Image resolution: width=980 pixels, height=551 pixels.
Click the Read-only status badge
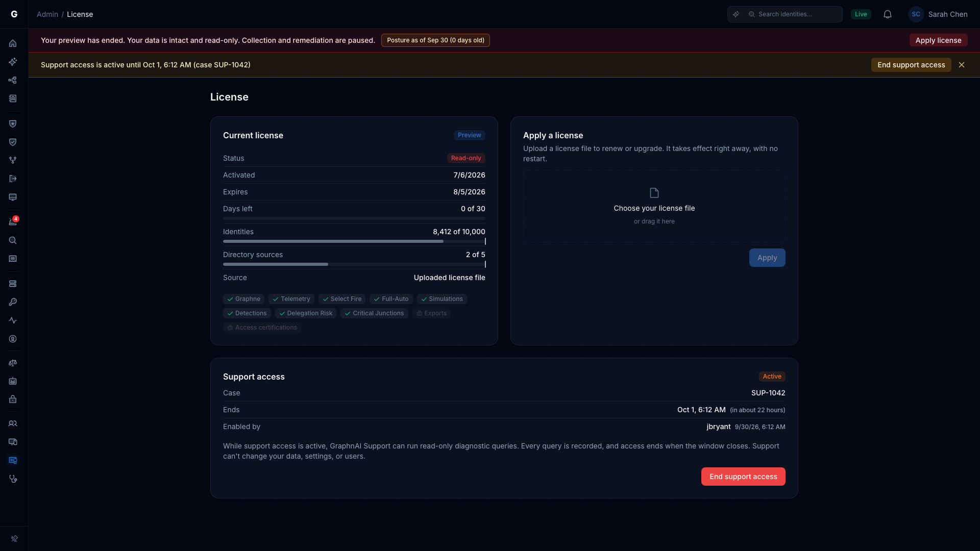tap(466, 158)
